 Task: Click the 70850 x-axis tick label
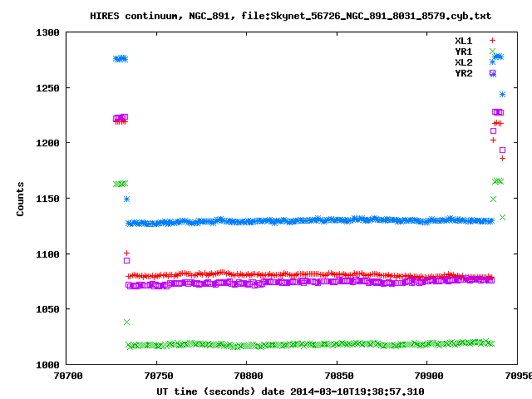[339, 376]
